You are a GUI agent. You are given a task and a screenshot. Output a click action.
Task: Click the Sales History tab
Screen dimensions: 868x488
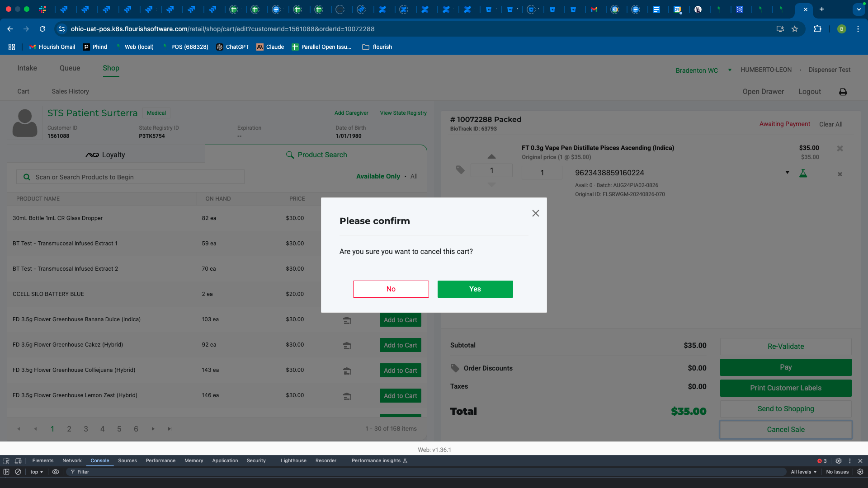[70, 91]
